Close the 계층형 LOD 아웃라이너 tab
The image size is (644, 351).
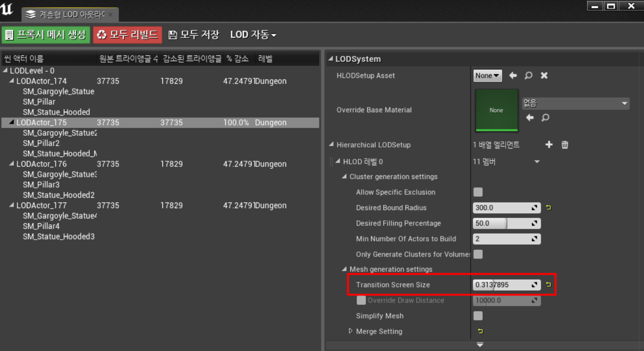click(111, 15)
